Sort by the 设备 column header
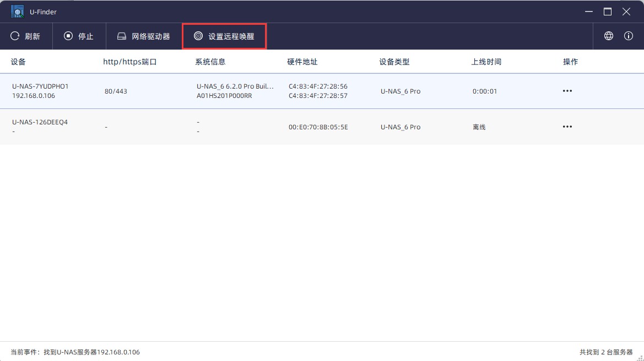 (x=18, y=62)
